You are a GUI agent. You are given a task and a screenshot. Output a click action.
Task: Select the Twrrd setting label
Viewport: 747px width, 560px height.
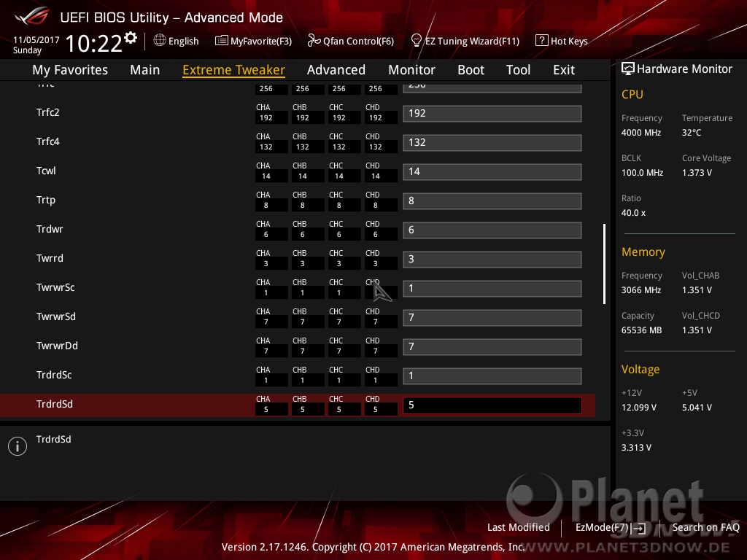(x=50, y=258)
